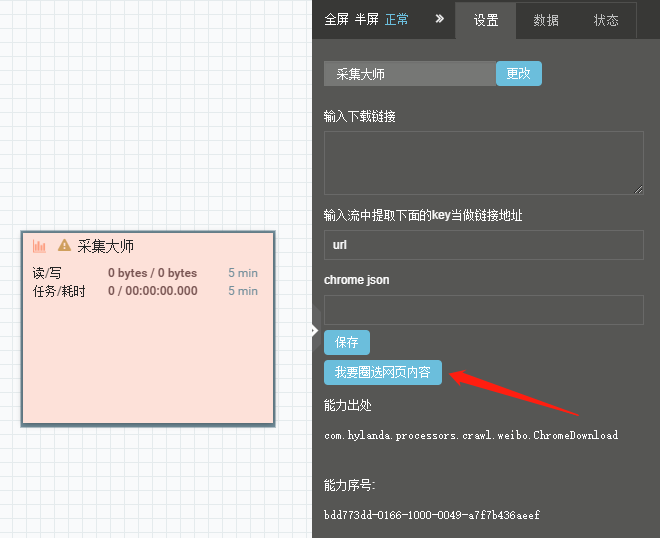Viewport: 660px width, 538px height.
Task: Click the 读/写 label
Action: (x=47, y=273)
